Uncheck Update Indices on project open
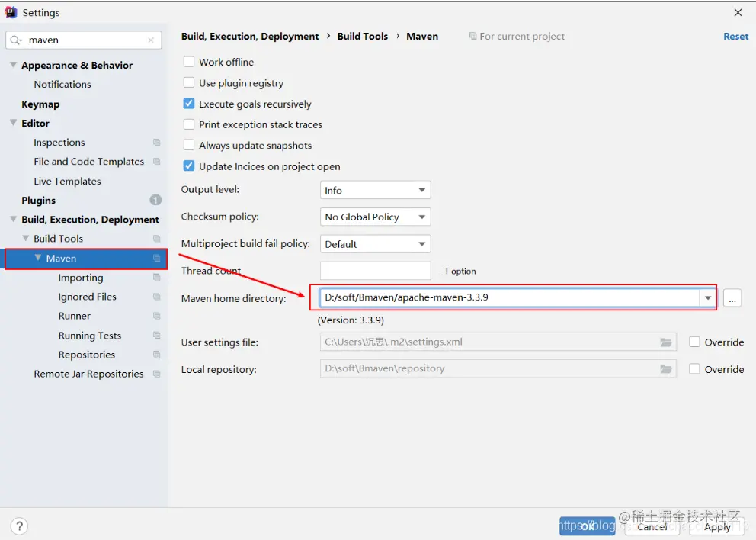This screenshot has width=756, height=540. pyautogui.click(x=189, y=166)
